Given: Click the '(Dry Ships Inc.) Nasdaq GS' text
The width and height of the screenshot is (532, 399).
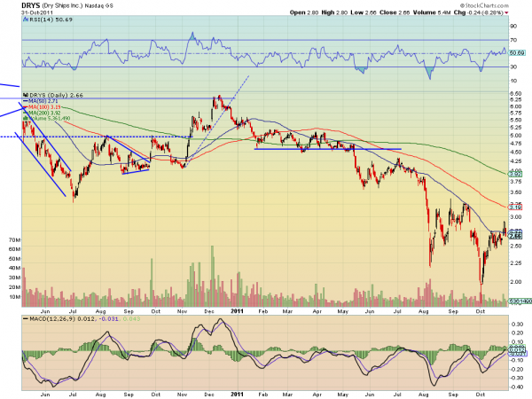Looking at the screenshot, I should (78, 6).
